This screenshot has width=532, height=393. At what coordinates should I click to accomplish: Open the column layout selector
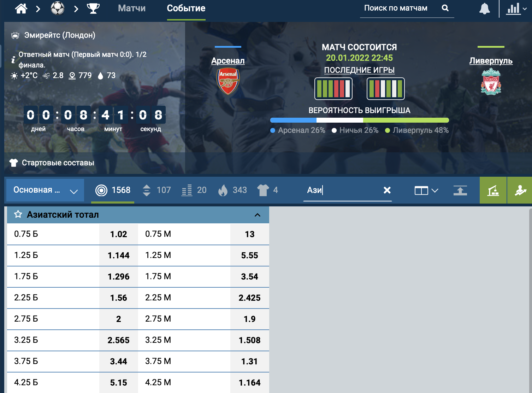pyautogui.click(x=426, y=190)
